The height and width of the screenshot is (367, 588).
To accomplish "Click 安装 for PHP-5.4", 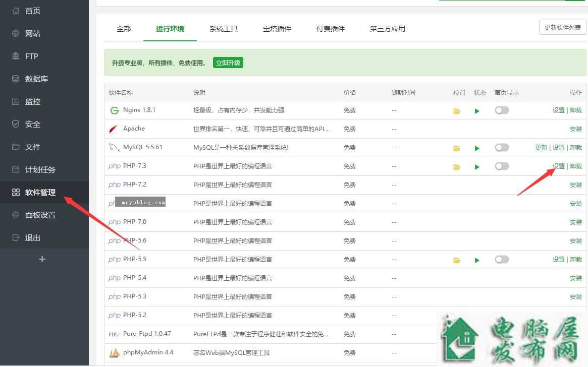I will coord(575,278).
